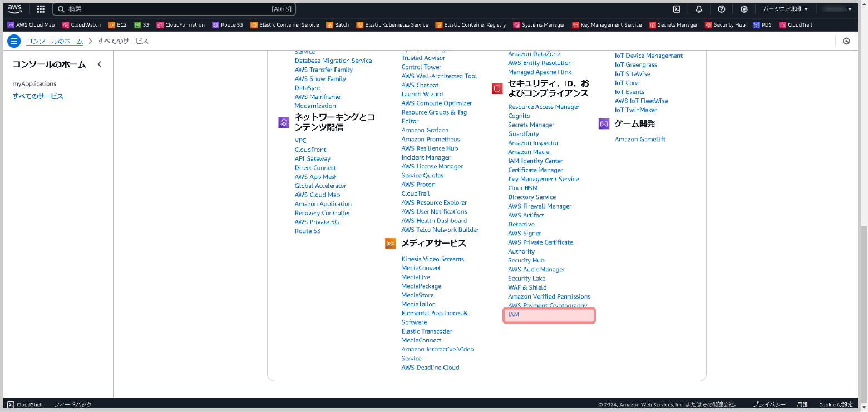Open the AWS logo home
Screen dimensions: 868x412
[15, 9]
